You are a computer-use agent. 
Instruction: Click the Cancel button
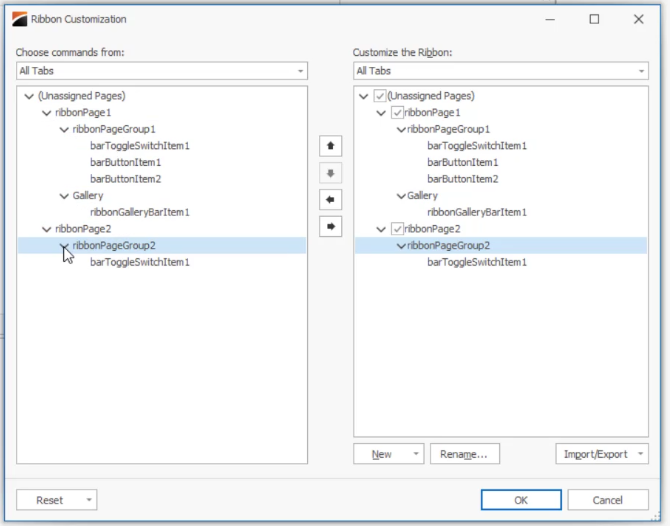coord(608,500)
